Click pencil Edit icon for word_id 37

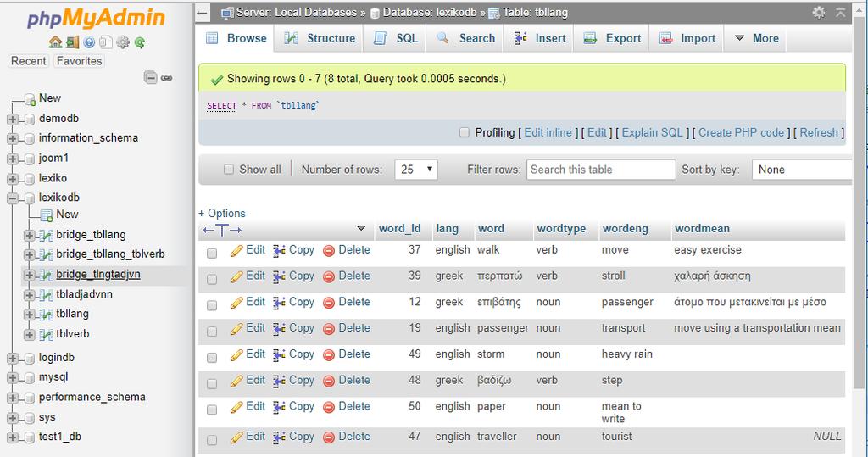(x=236, y=251)
